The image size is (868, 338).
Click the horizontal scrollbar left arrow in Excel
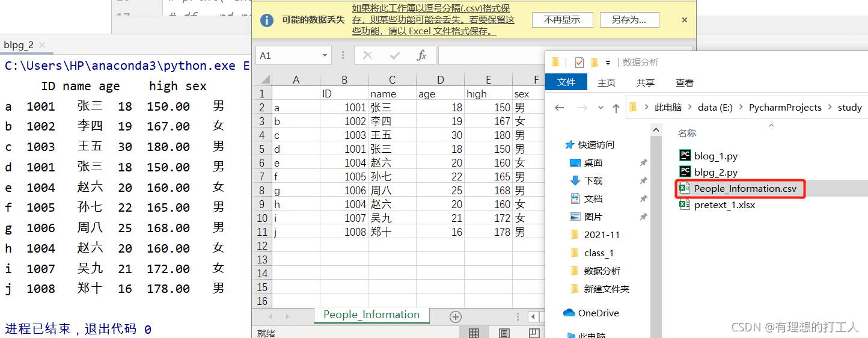pyautogui.click(x=534, y=316)
